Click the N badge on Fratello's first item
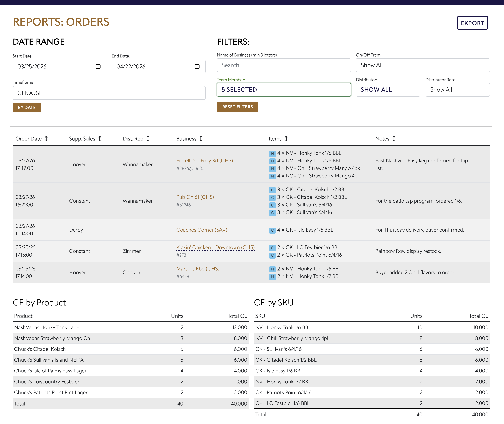Screen dimensions: 504x424 272,153
